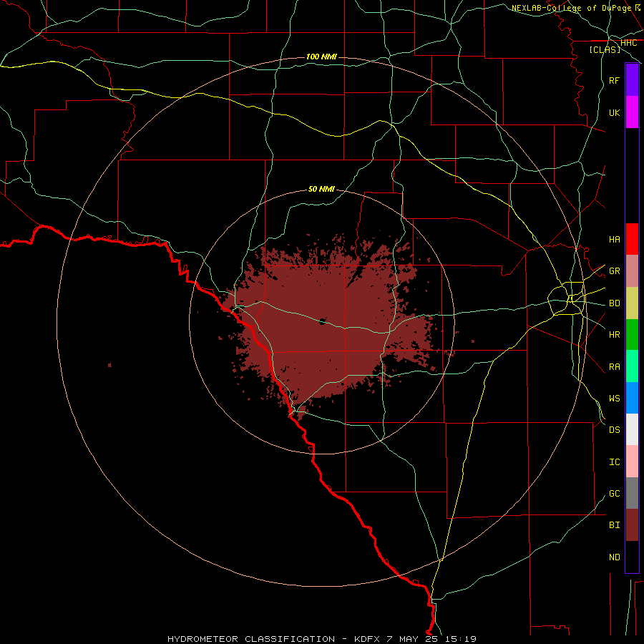This screenshot has width=644, height=644.
Task: Click the pink GR graupel swatch
Action: 632,271
